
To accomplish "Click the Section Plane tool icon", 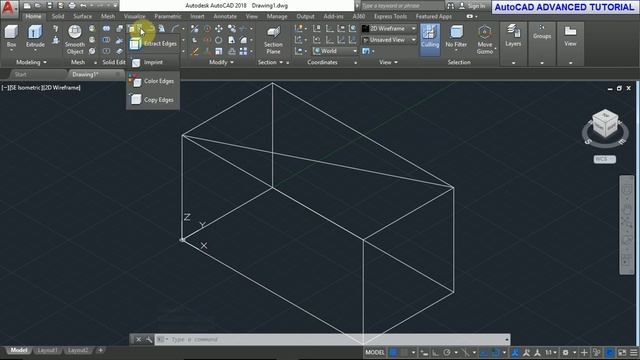I will (x=273, y=32).
